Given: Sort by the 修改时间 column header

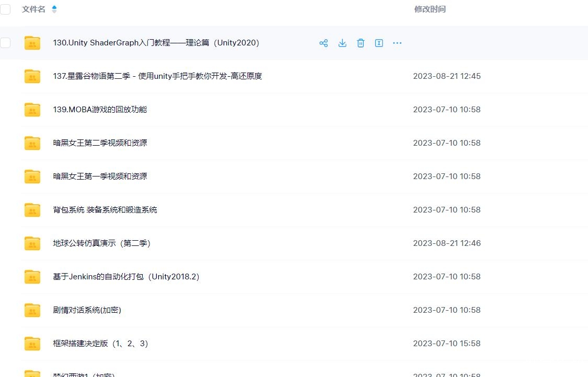Looking at the screenshot, I should click(x=430, y=9).
